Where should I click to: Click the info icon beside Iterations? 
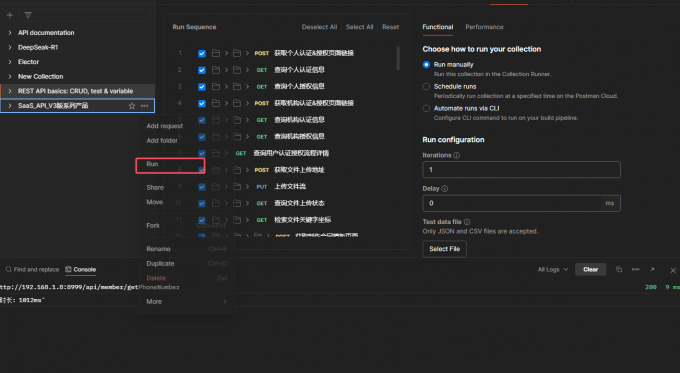(457, 155)
